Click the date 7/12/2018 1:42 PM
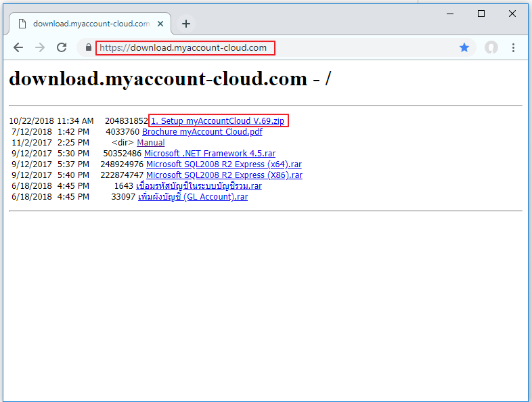532x402 pixels. point(50,131)
